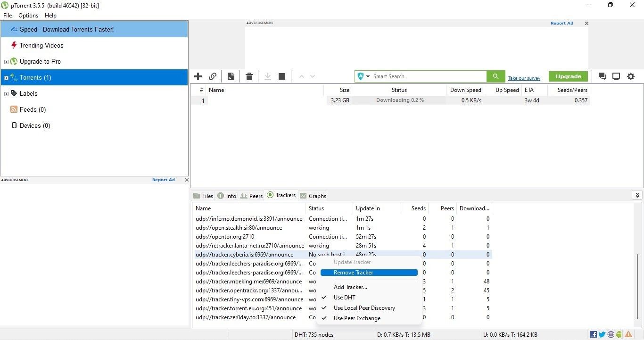The height and width of the screenshot is (340, 644).
Task: Open the search provider shield dropdown
Action: (363, 76)
